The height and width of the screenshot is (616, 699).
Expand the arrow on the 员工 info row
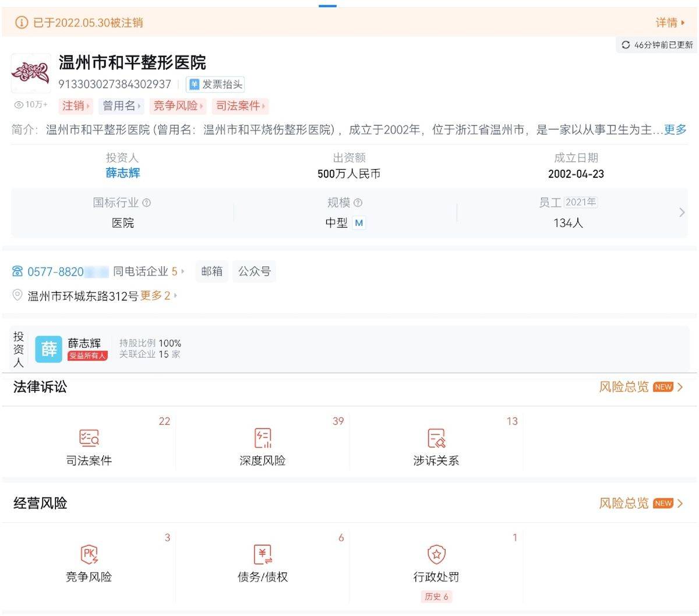(680, 212)
